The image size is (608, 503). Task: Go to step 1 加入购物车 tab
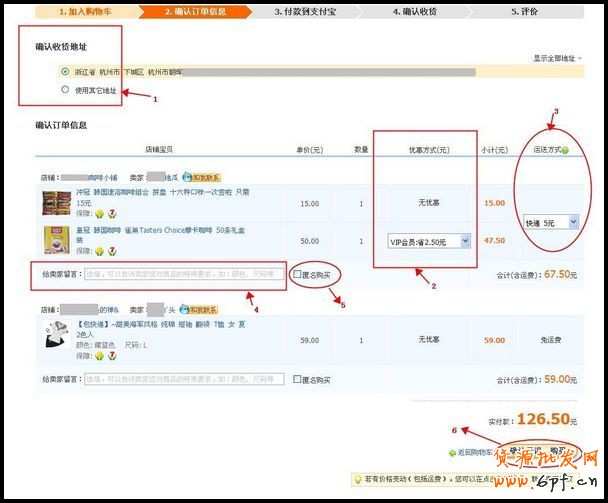tap(83, 12)
